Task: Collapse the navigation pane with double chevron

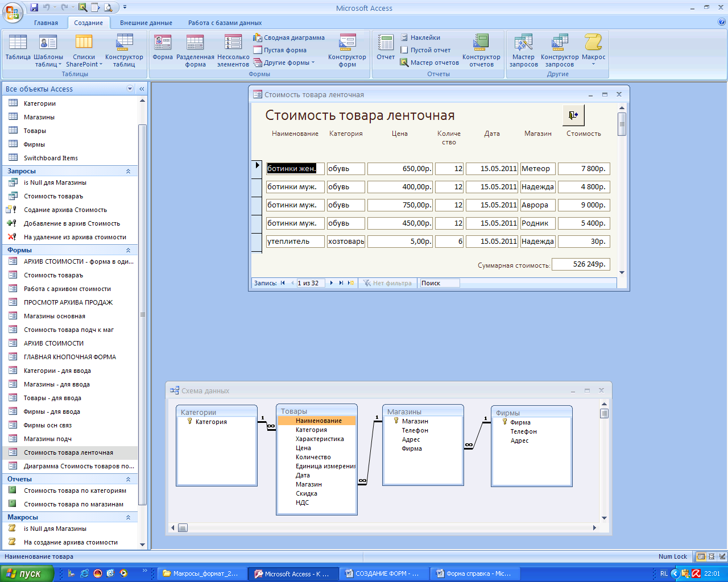Action: 142,89
